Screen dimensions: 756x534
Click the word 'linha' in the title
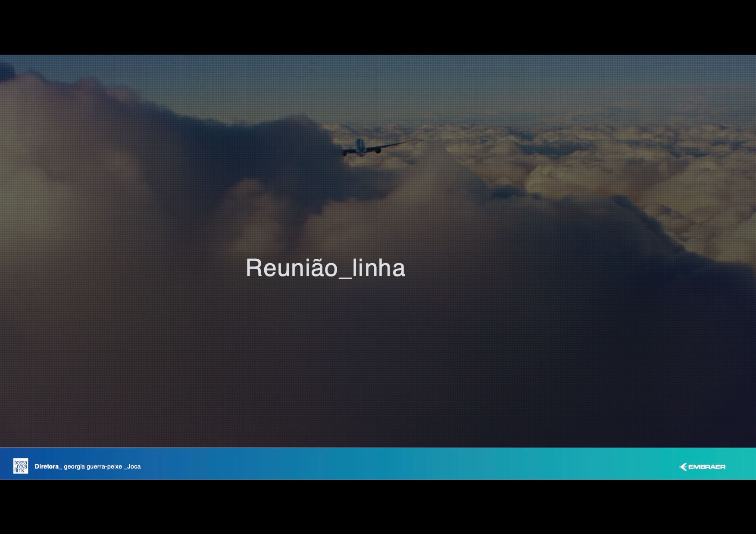click(379, 268)
